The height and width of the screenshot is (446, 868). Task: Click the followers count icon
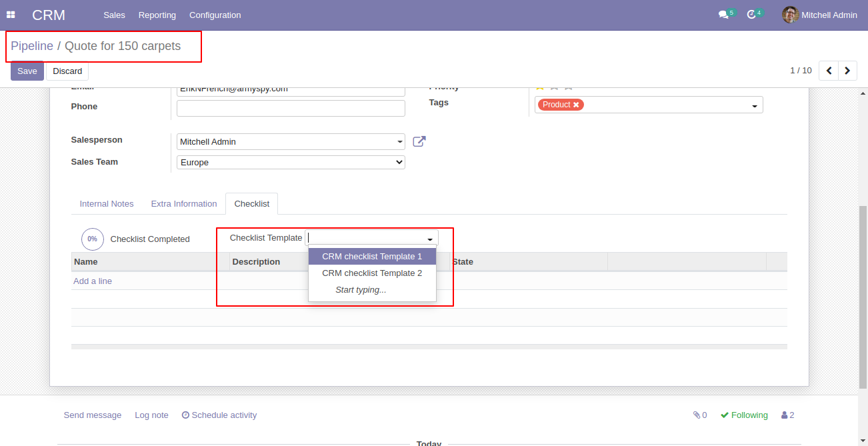(x=787, y=415)
